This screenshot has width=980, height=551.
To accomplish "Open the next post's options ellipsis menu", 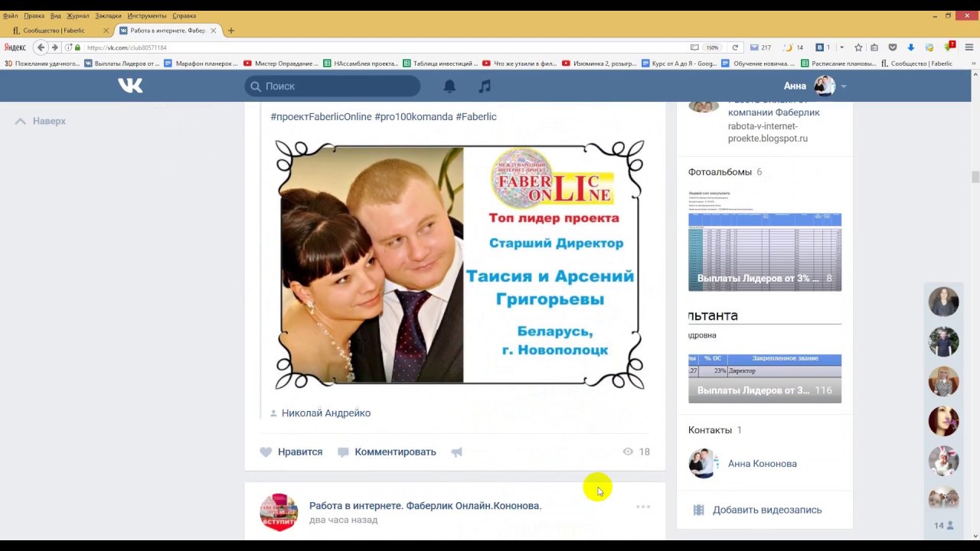I will 643,506.
